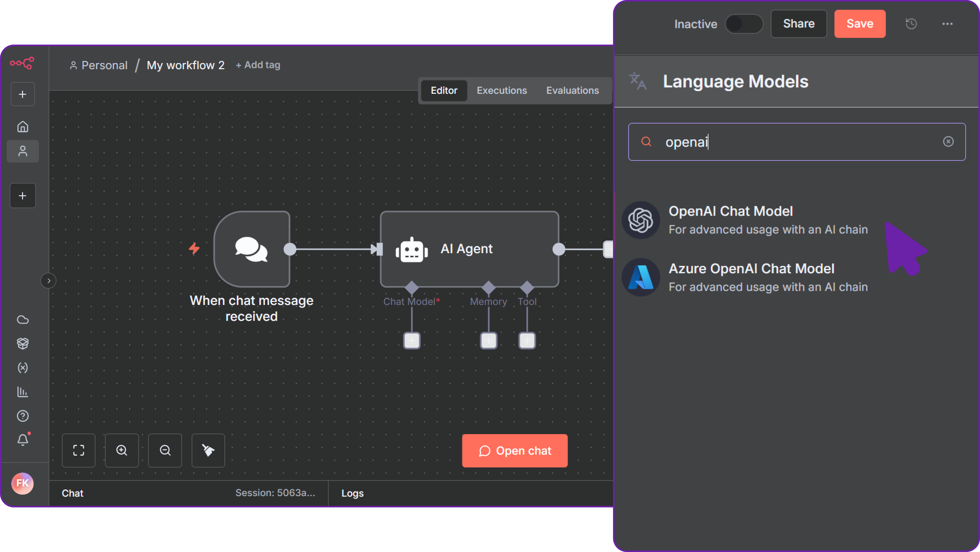Click the tidy up broom icon
The width and height of the screenshot is (980, 552).
(x=208, y=450)
